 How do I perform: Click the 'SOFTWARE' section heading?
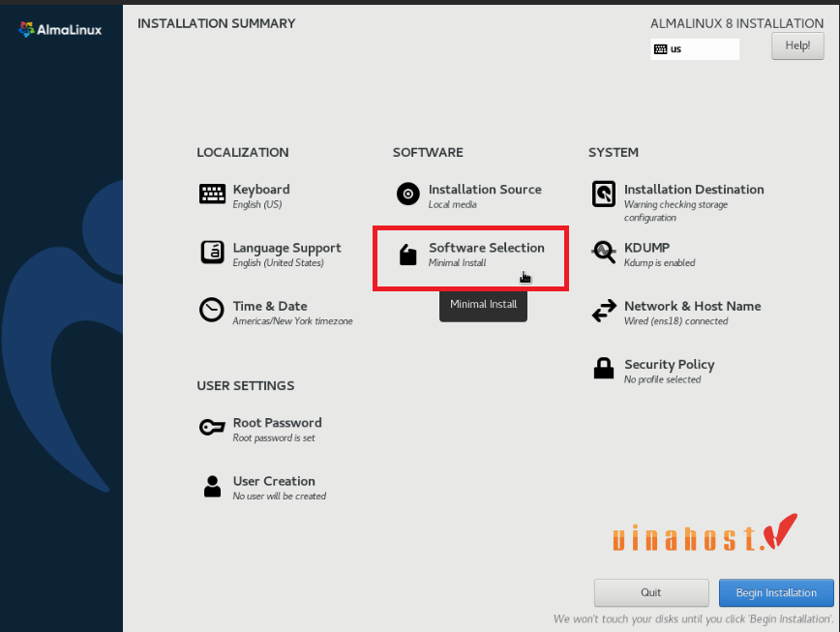[428, 153]
